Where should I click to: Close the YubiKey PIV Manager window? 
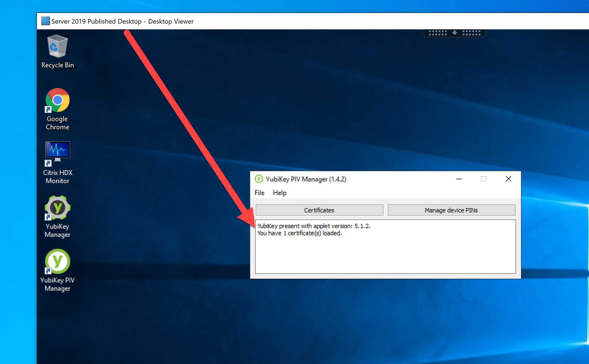click(509, 179)
